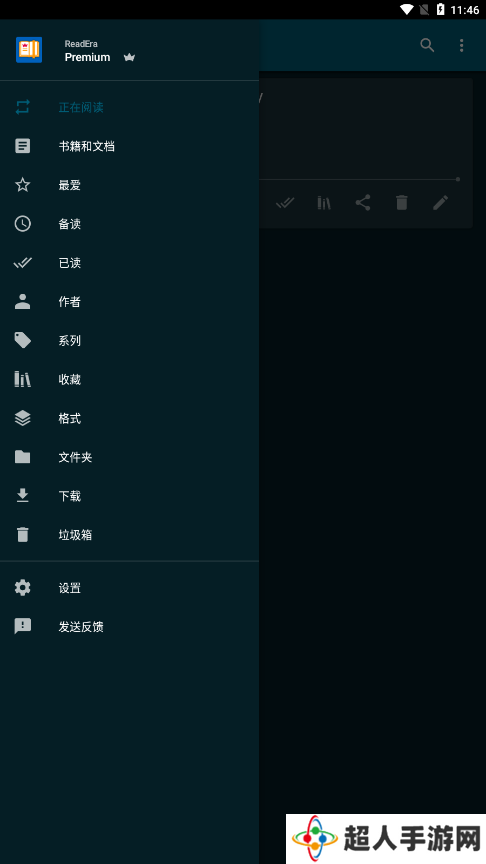This screenshot has width=486, height=864.
Task: Open 书籍和文档 in the drawer
Action: point(129,146)
